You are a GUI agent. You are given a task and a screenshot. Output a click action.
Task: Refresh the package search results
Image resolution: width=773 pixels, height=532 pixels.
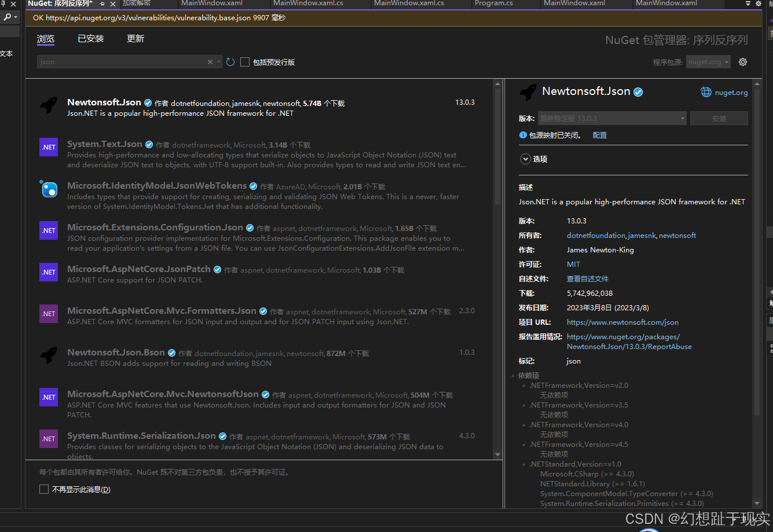pos(230,62)
